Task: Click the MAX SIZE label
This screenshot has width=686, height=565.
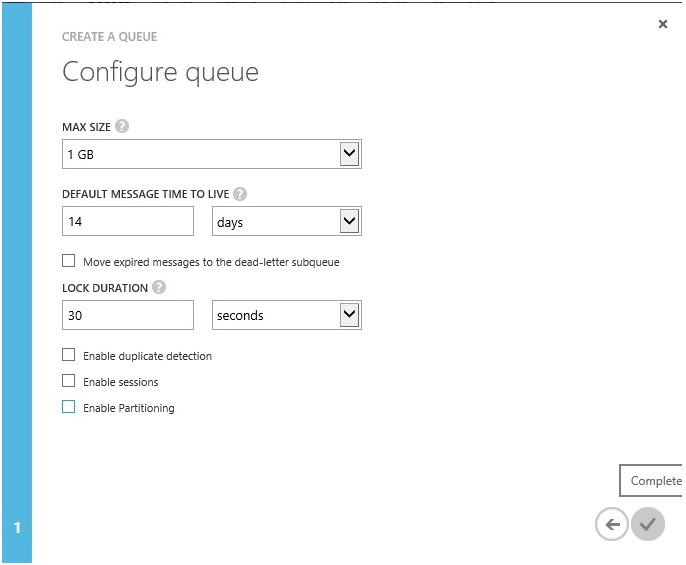Action: 86,127
